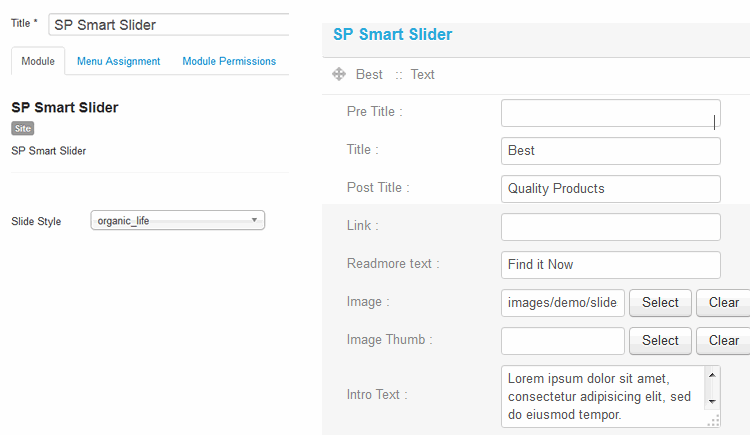Switch to the Module tab
This screenshot has height=435, width=750.
(38, 61)
